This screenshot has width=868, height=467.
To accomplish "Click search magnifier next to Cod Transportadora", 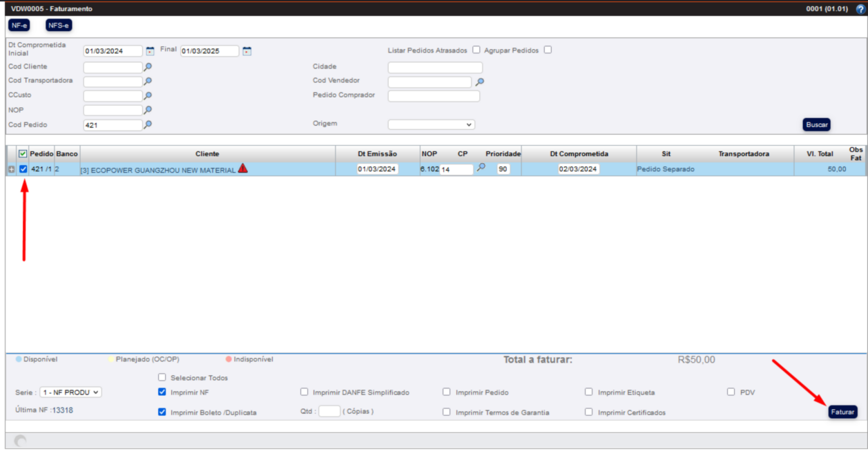I will 148,82.
